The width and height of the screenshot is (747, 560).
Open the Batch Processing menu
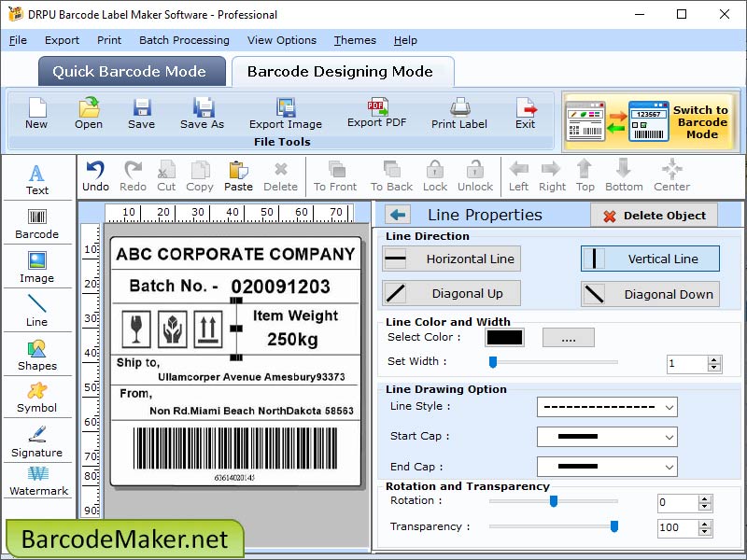click(x=184, y=40)
